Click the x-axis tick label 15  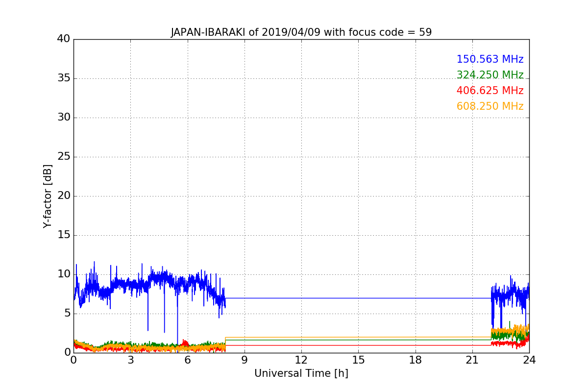coord(358,360)
